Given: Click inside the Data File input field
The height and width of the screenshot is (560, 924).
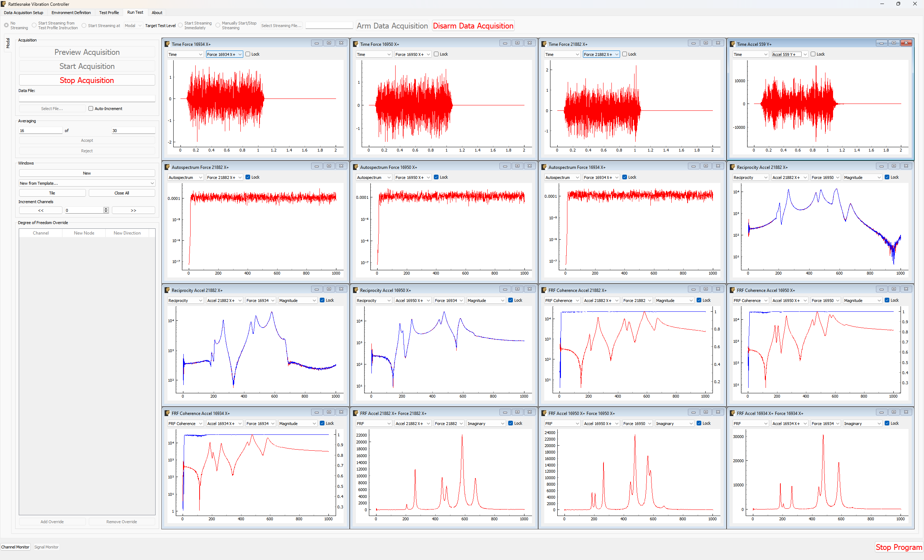Looking at the screenshot, I should 87,98.
